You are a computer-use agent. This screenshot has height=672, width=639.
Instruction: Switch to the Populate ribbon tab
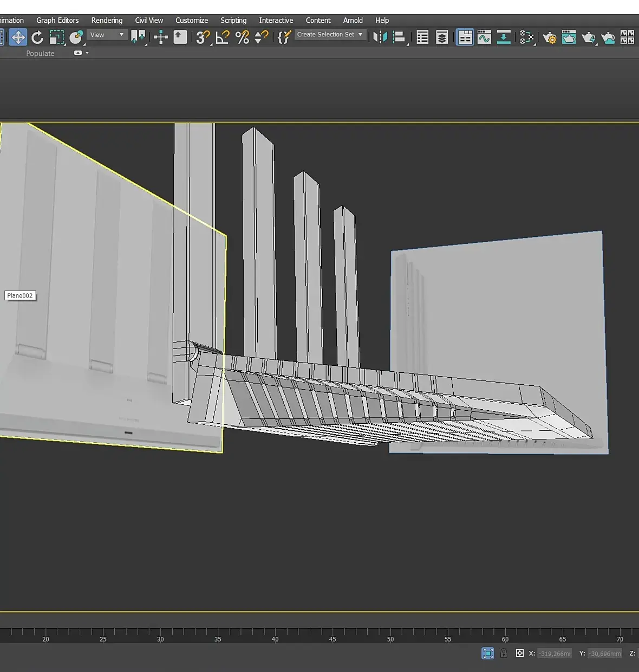point(40,53)
